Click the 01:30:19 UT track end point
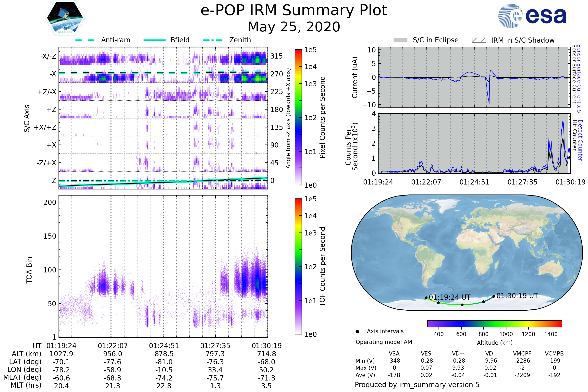The width and height of the screenshot is (588, 392). pyautogui.click(x=493, y=296)
